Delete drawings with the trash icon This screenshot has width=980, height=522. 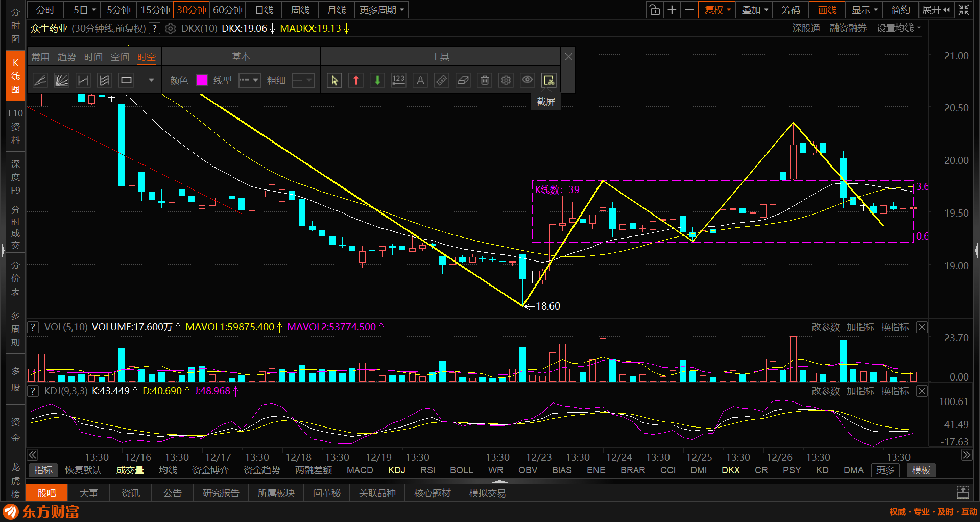485,80
